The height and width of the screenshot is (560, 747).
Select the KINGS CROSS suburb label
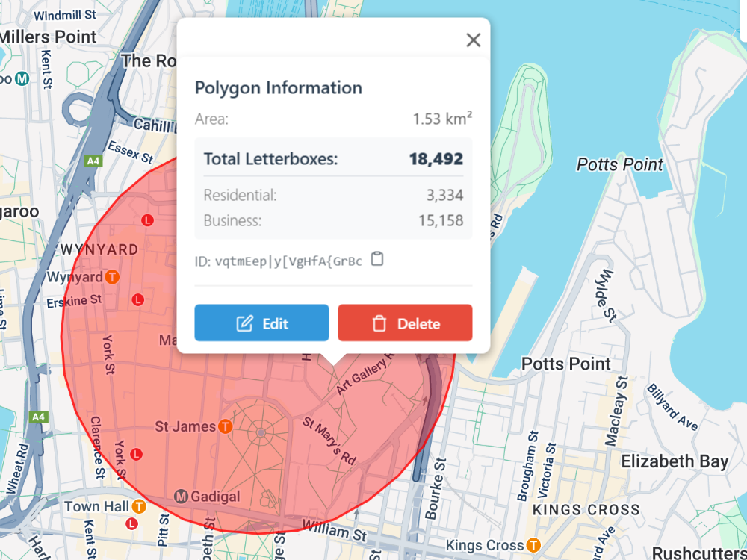click(586, 510)
